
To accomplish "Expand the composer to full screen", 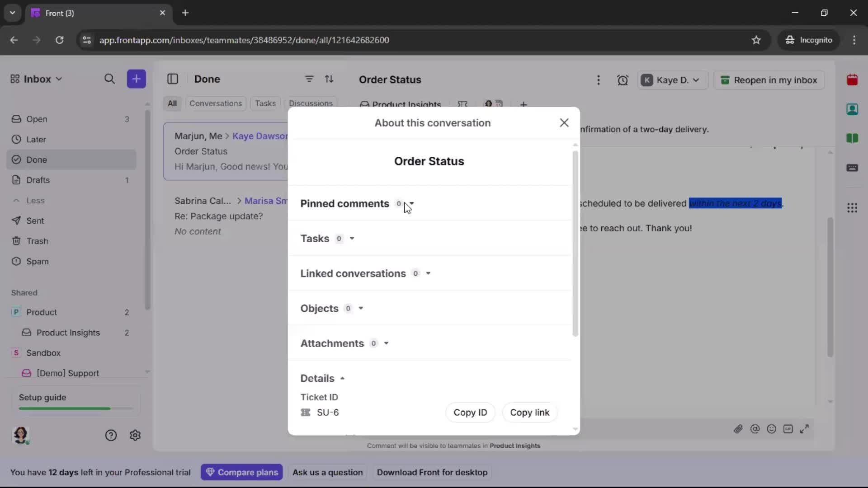I will (x=805, y=429).
